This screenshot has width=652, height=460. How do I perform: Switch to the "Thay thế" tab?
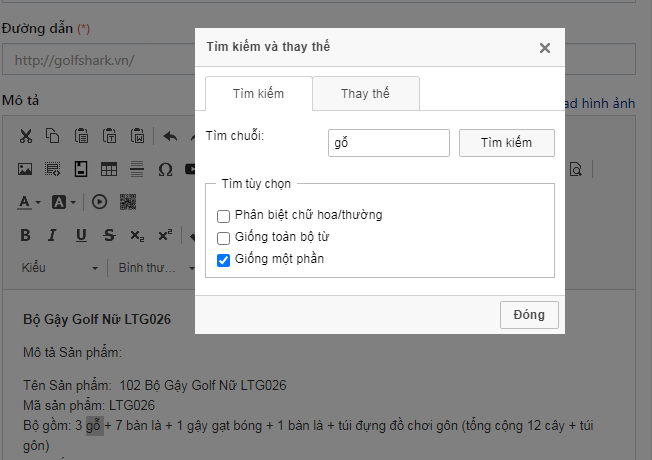(365, 94)
